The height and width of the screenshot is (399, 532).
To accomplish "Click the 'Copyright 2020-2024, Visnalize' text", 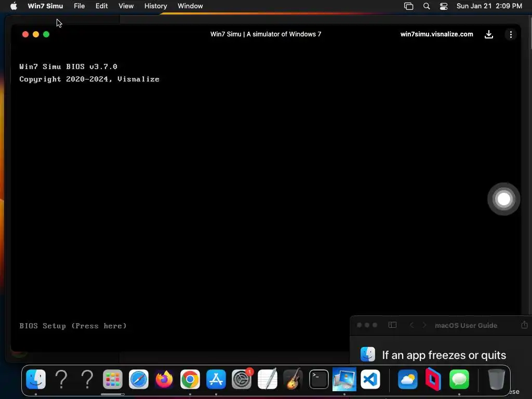I will pyautogui.click(x=89, y=79).
